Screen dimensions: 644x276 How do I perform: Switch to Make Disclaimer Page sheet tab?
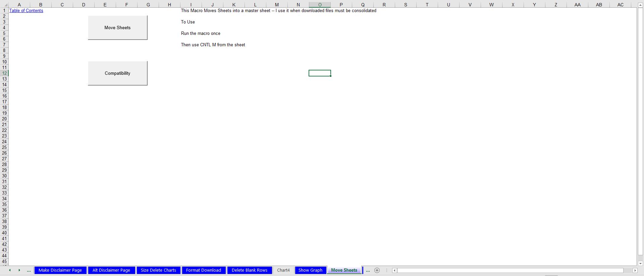[60, 270]
